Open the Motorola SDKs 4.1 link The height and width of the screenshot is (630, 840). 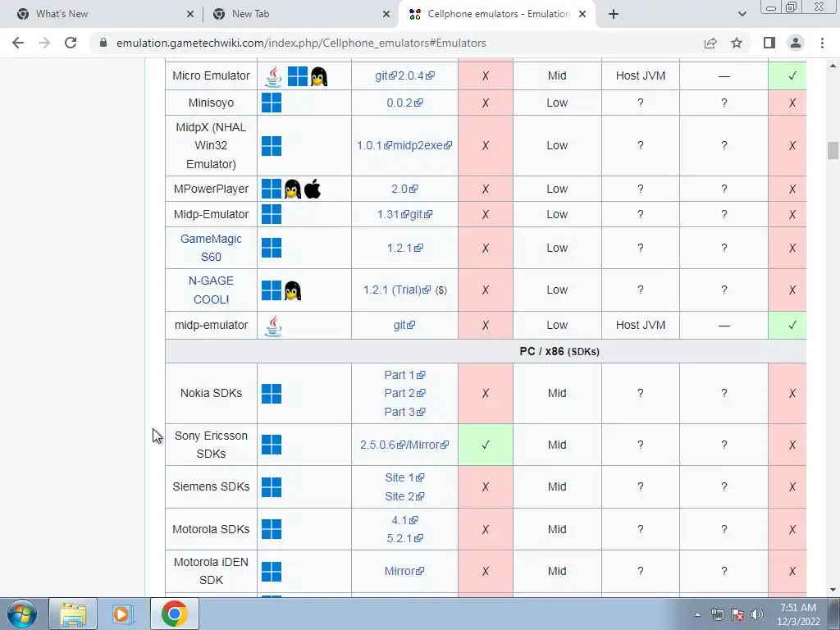(x=404, y=520)
